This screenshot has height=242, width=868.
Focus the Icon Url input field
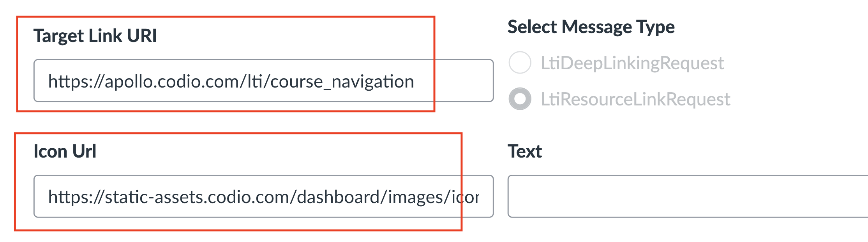click(263, 196)
